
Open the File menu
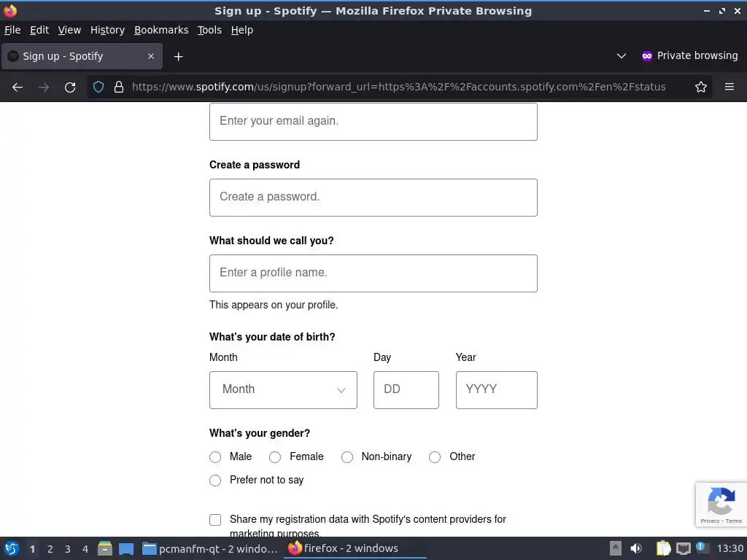[x=12, y=30]
